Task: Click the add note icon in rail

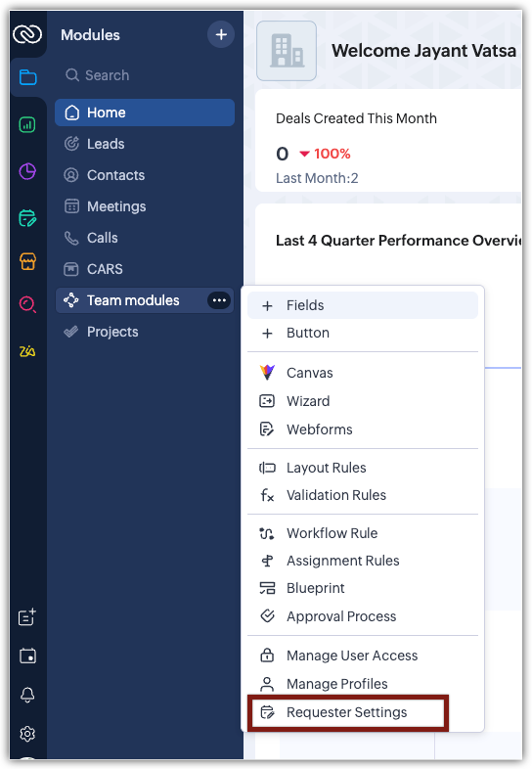Action: [27, 616]
